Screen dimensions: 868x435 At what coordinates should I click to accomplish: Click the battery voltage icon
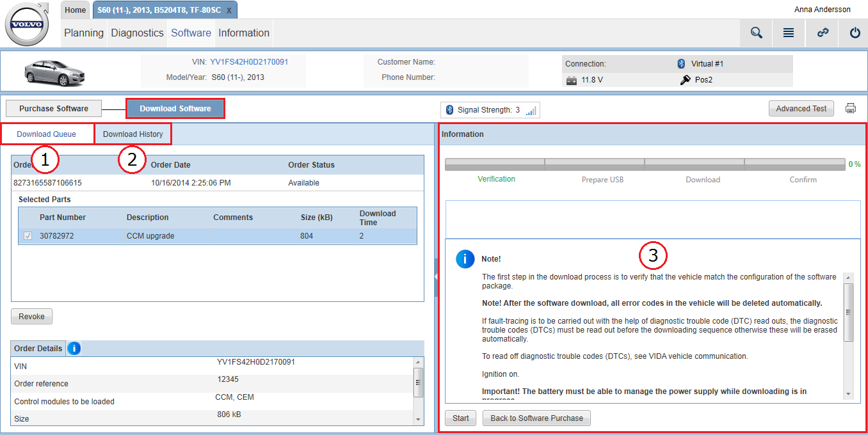click(x=572, y=81)
